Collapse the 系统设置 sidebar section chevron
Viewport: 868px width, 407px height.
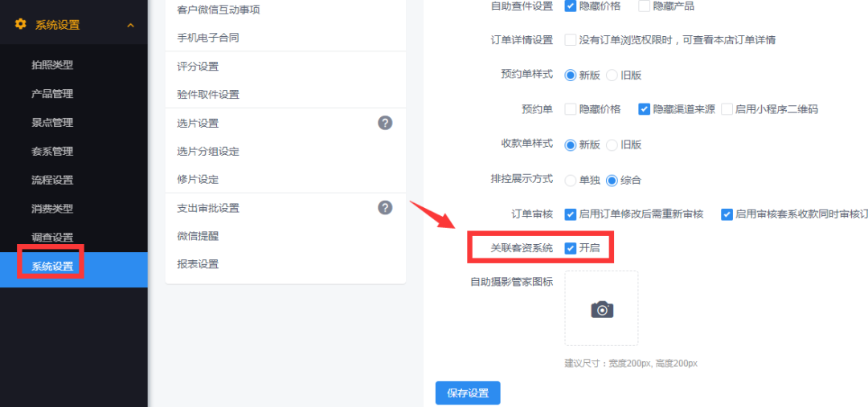pyautogui.click(x=131, y=25)
